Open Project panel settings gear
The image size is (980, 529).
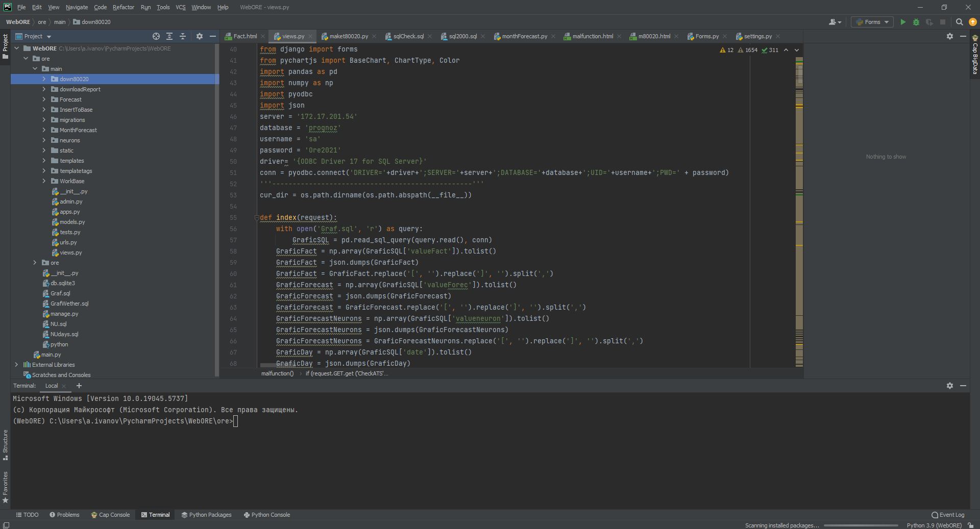coord(200,36)
